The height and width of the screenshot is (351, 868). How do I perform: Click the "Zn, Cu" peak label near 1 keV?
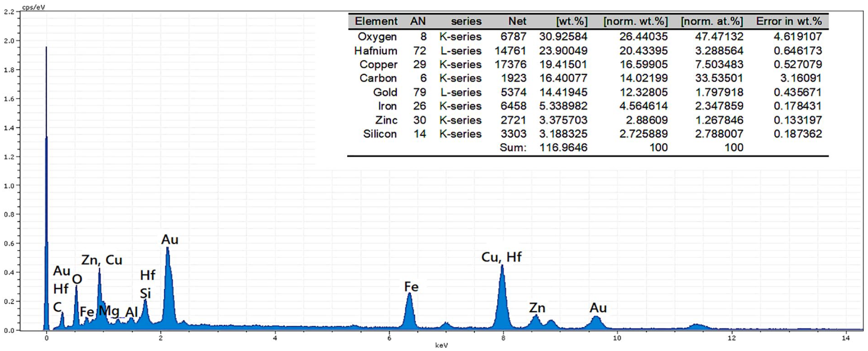pos(102,260)
